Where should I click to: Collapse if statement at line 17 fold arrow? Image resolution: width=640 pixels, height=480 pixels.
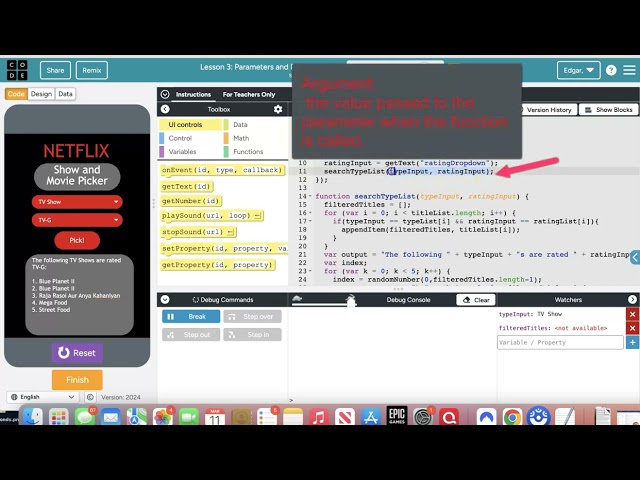coord(310,221)
